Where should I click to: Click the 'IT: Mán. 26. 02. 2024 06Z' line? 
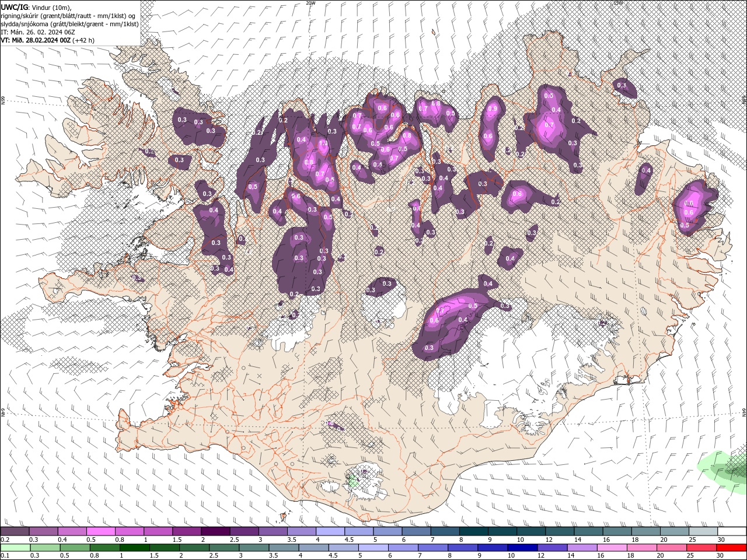(x=38, y=32)
